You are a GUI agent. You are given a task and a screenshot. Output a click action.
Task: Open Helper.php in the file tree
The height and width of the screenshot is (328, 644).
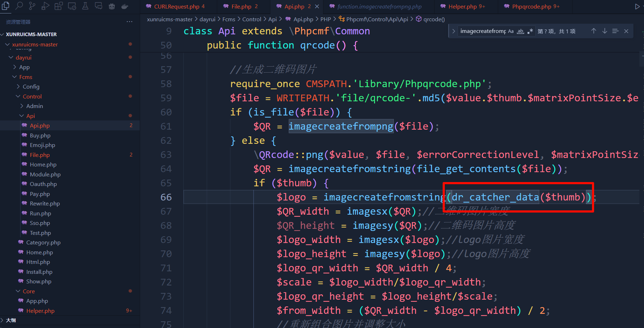40,311
